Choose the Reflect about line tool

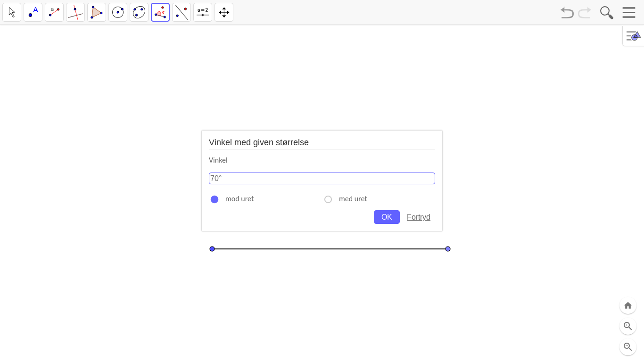(x=182, y=12)
